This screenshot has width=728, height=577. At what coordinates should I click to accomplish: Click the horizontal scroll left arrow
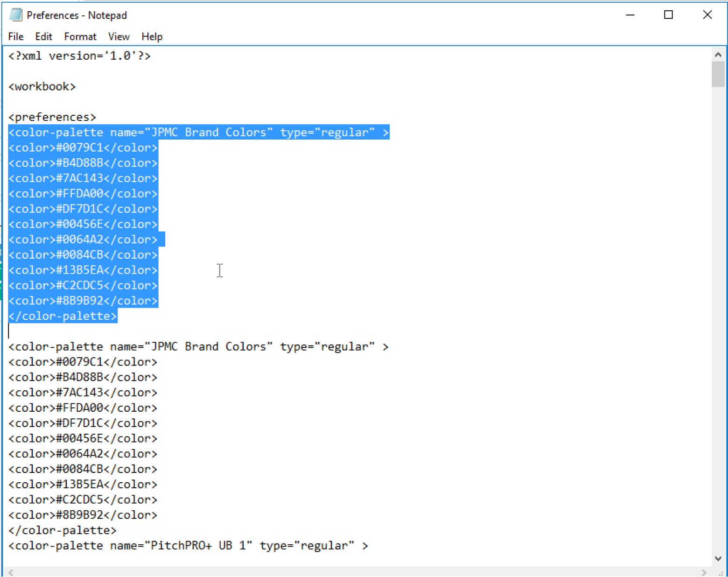coord(10,572)
